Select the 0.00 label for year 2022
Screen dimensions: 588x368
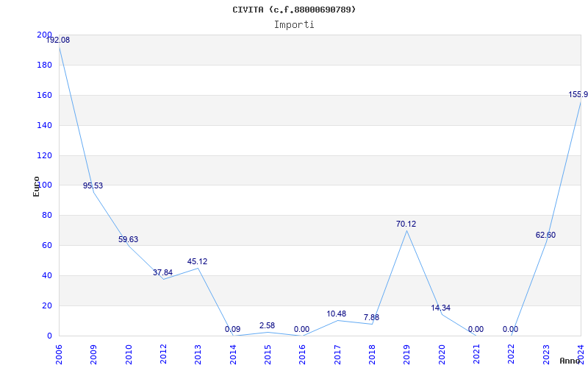click(x=510, y=329)
